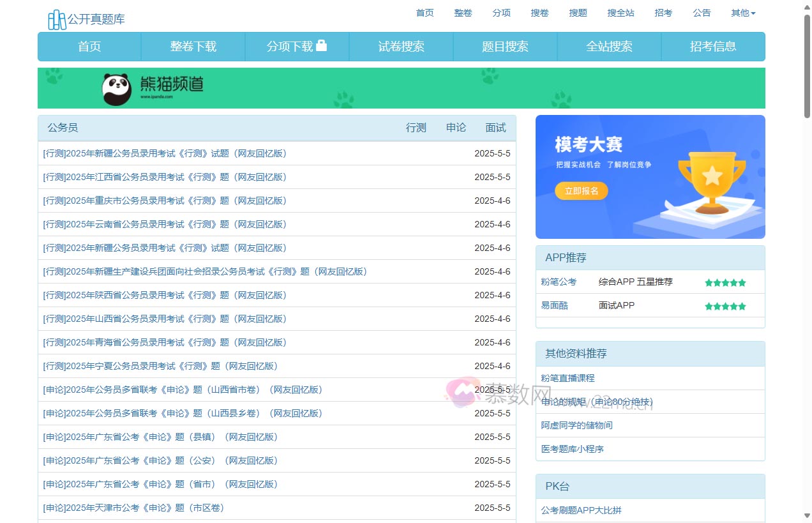812x523 pixels.
Task: Select 题目搜索 in the main navigation bar
Action: [x=505, y=47]
